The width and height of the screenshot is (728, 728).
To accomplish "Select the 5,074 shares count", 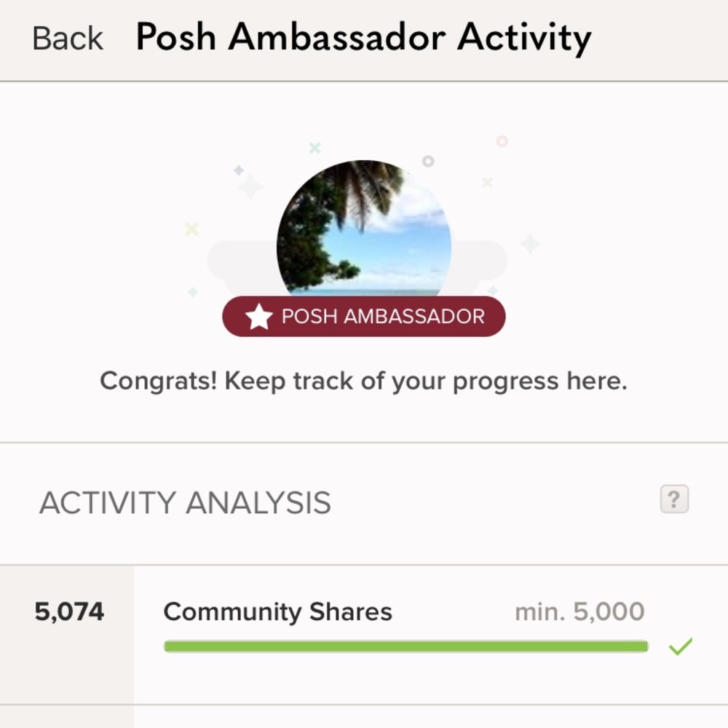I will coord(69,612).
